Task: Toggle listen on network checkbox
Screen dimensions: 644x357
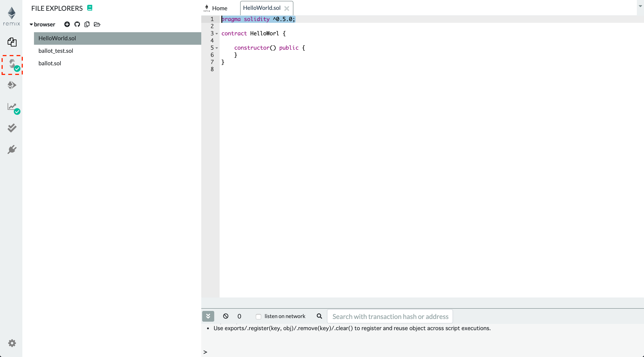Action: pos(258,317)
